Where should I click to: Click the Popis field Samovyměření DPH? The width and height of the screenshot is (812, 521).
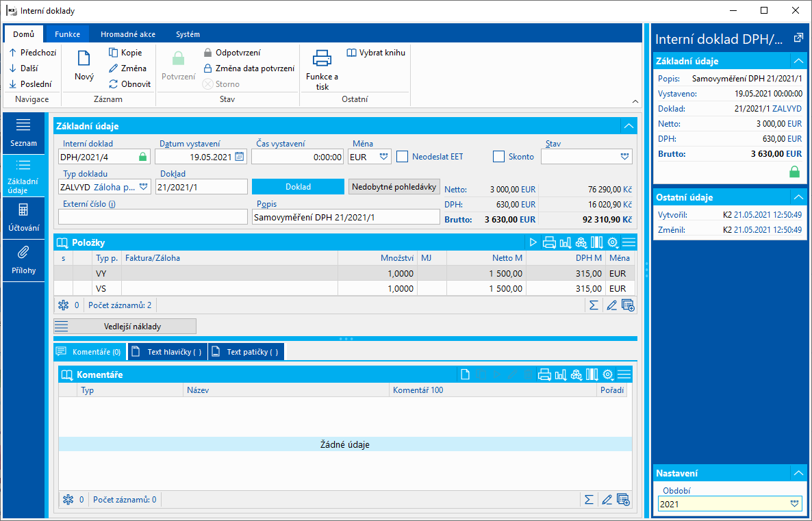346,217
